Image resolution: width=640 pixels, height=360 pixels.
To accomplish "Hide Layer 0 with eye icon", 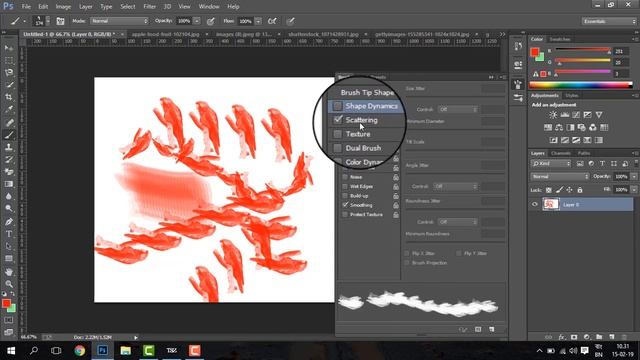I will click(535, 204).
